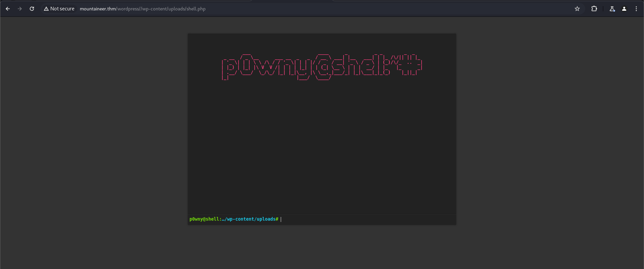Open the browser profile avatar menu

624,9
